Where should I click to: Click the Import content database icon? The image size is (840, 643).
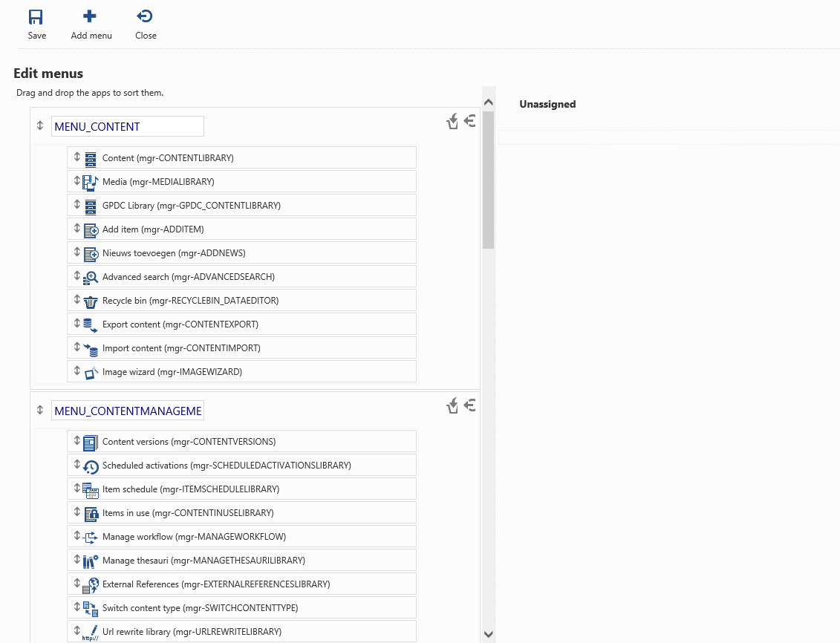coord(91,350)
